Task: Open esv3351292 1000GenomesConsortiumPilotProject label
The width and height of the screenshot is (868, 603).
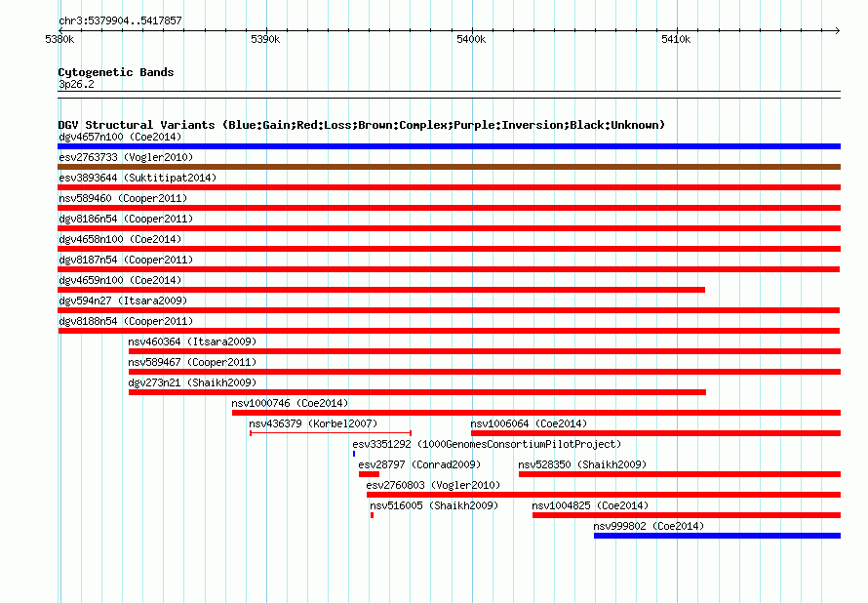Action: 487,444
